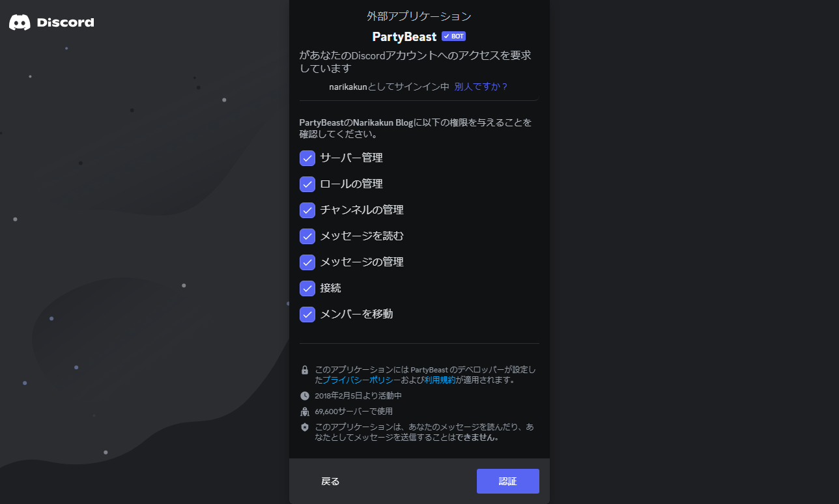Click the checkmark inside the サーバー管理 checkbox
Image resolution: width=839 pixels, height=504 pixels.
pos(307,158)
